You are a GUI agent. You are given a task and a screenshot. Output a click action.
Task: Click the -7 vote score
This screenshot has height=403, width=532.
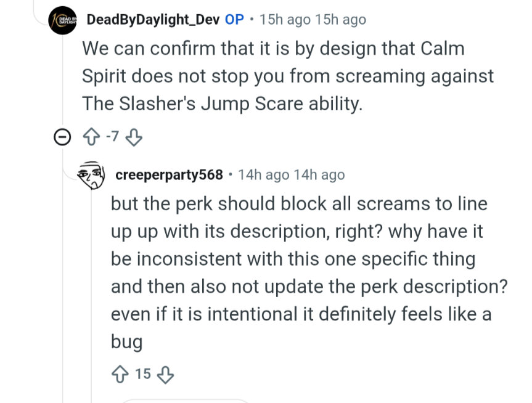click(x=112, y=137)
